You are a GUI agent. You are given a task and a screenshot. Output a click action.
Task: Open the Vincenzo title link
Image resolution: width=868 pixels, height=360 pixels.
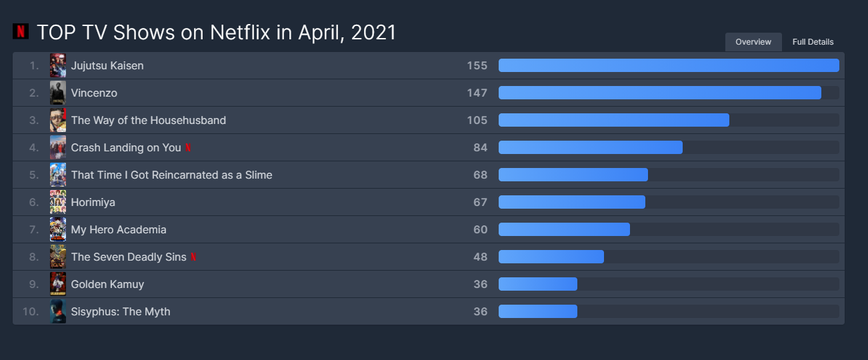point(94,93)
